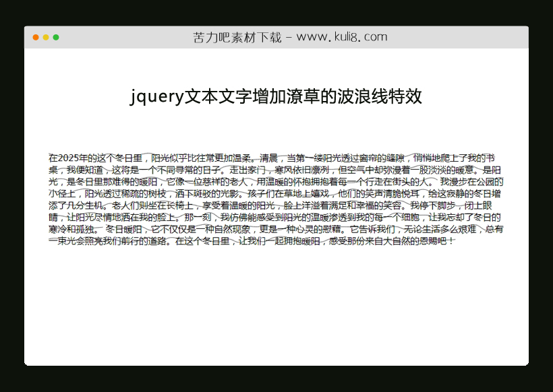Viewport: 553px width, 392px height.
Task: Click the www.kuli8.com site link in titlebar
Action: [341, 36]
